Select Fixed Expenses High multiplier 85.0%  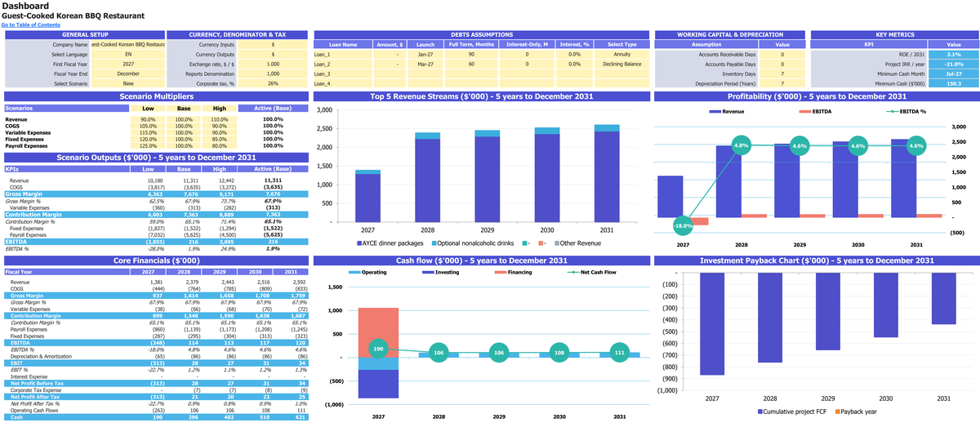click(x=219, y=139)
